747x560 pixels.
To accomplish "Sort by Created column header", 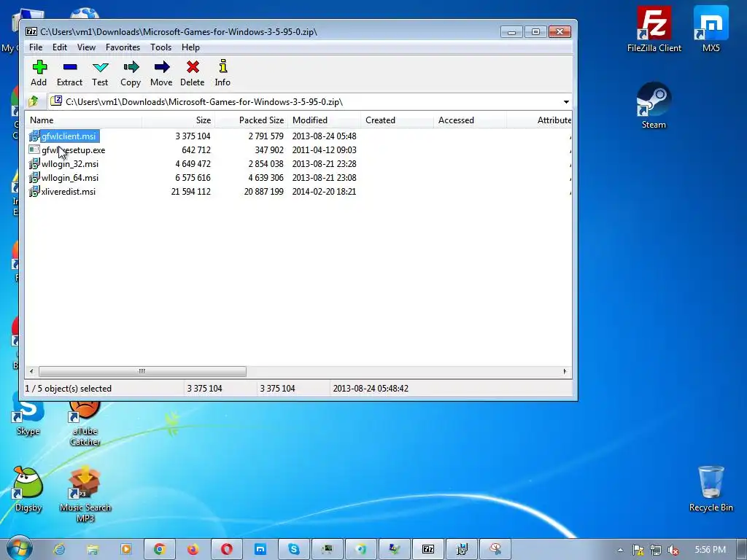I will click(397, 120).
